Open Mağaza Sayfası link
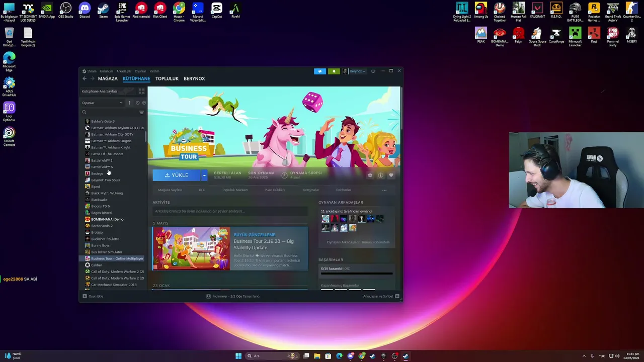This screenshot has width=644, height=362. [170, 190]
